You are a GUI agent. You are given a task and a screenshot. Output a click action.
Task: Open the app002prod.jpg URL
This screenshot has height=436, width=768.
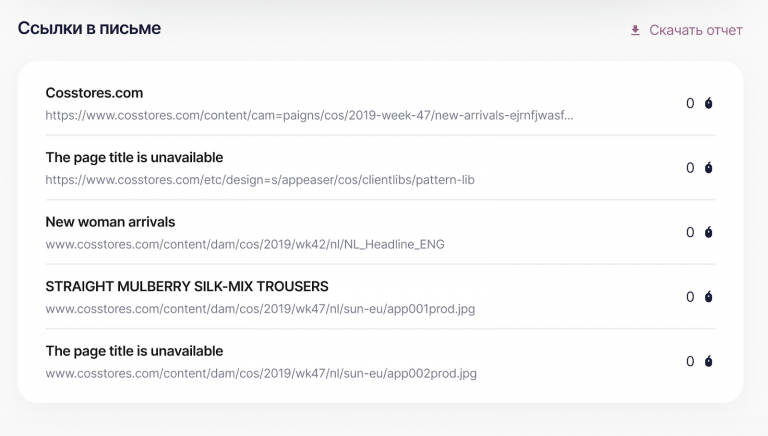coord(261,373)
